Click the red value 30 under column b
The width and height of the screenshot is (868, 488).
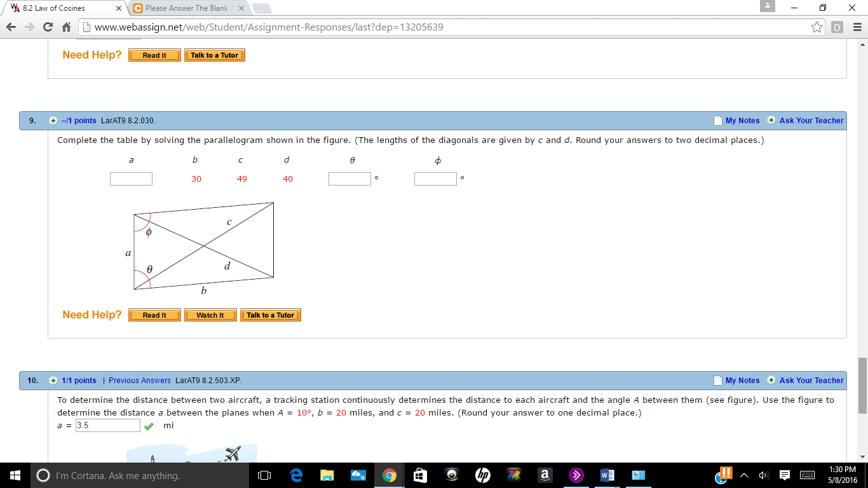coord(196,179)
